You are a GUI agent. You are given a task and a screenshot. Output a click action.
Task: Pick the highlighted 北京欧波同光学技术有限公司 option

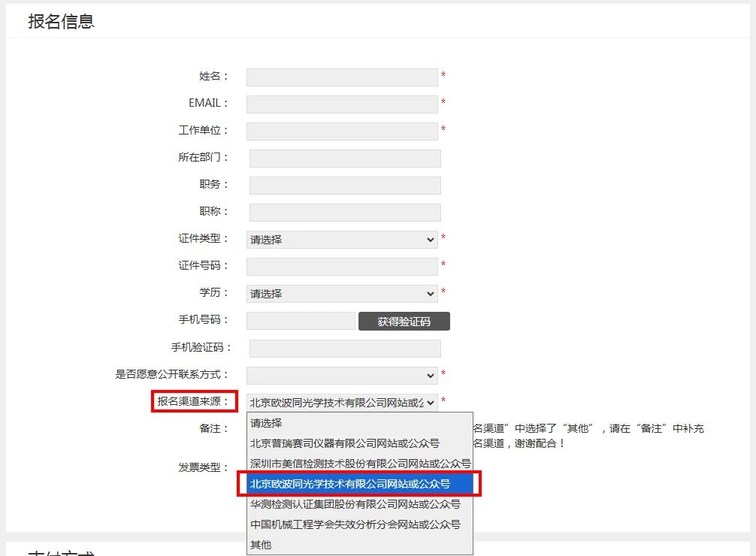click(359, 484)
